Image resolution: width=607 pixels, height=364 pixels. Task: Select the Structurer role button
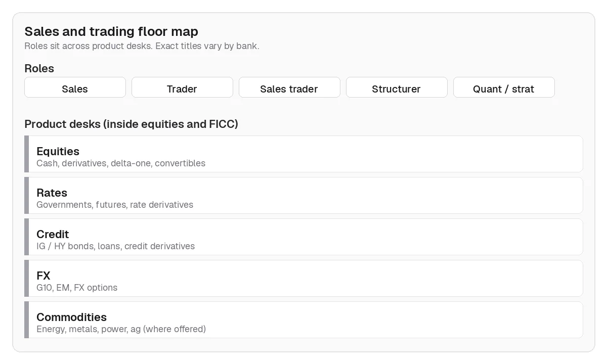(x=397, y=87)
